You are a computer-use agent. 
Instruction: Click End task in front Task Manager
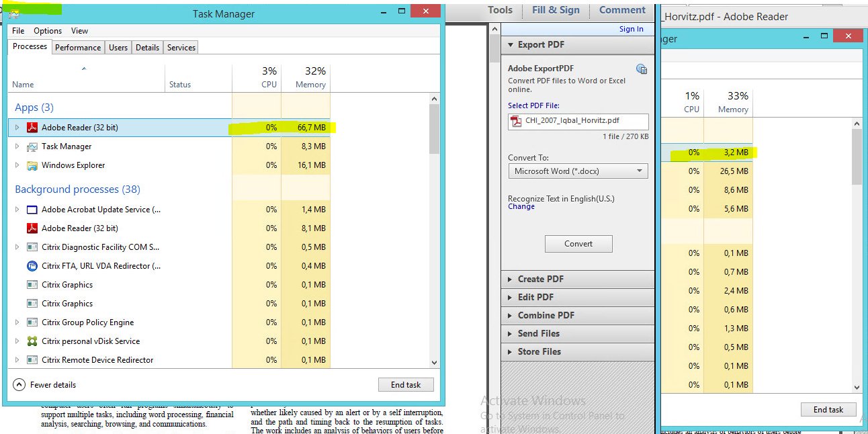point(406,385)
